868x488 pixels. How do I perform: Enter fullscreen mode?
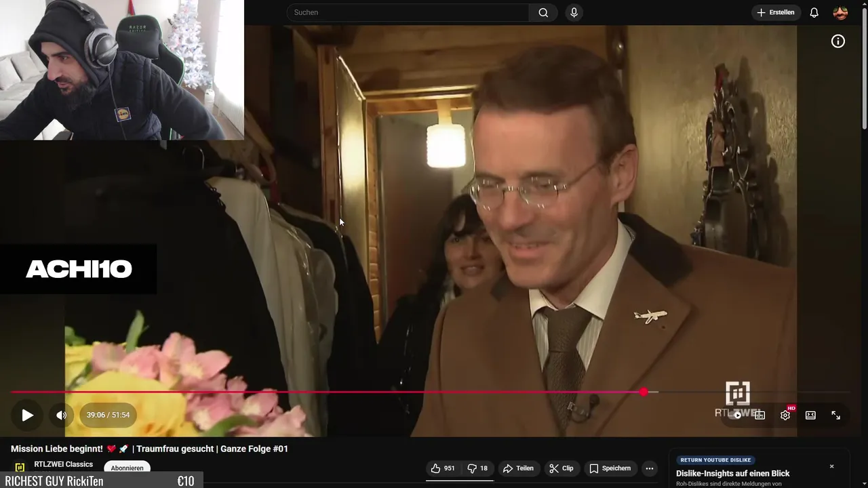tap(836, 415)
